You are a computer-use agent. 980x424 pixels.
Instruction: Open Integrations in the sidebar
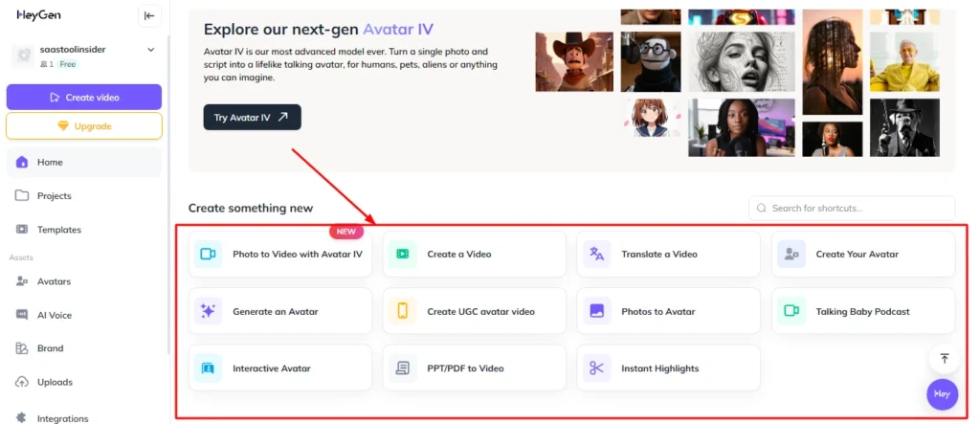point(84,417)
